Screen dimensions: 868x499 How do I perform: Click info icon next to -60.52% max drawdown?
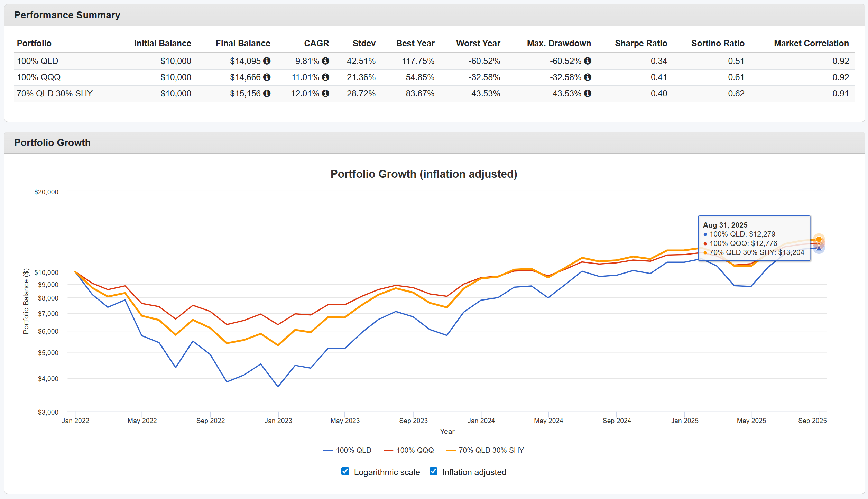[x=588, y=61]
